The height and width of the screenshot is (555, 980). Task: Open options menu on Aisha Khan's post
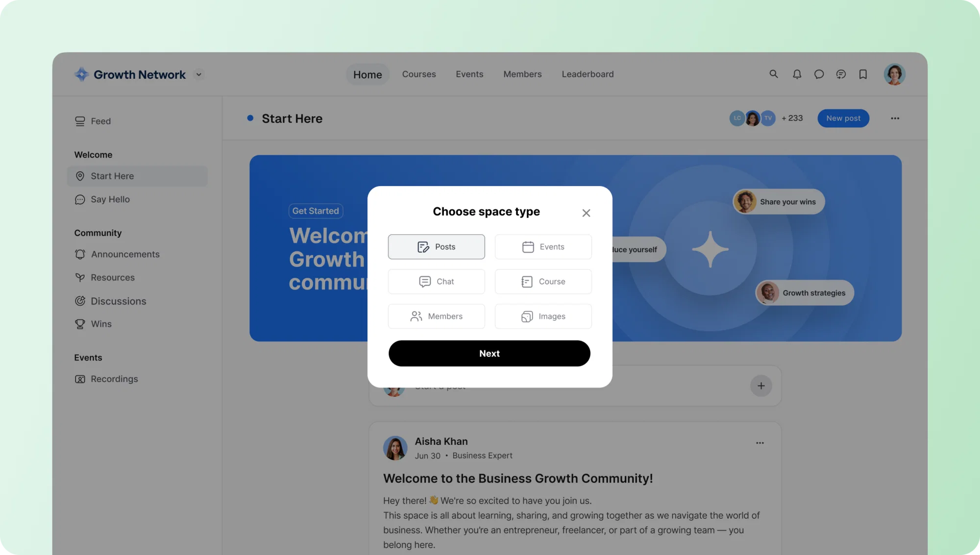[x=759, y=442]
